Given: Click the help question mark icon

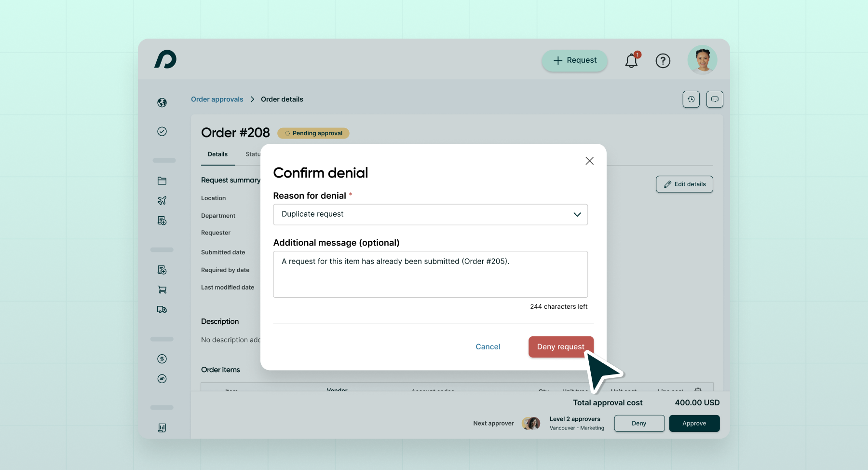Looking at the screenshot, I should pyautogui.click(x=663, y=61).
